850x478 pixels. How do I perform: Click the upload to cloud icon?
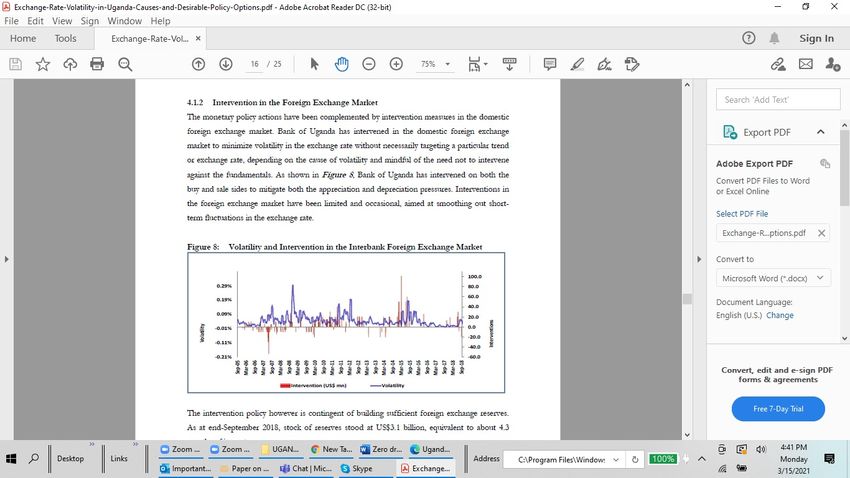click(70, 64)
